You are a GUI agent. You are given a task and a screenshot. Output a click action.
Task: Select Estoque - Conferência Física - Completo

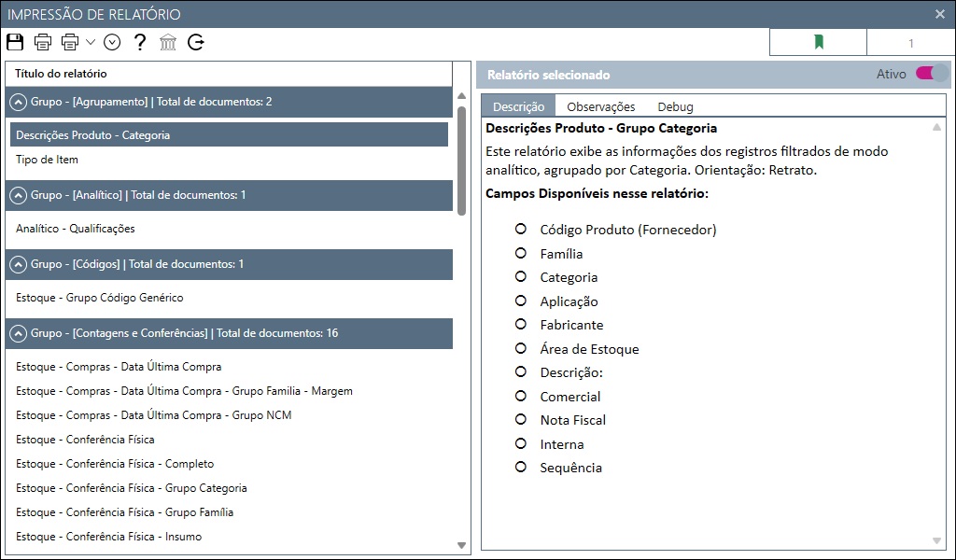point(230,464)
